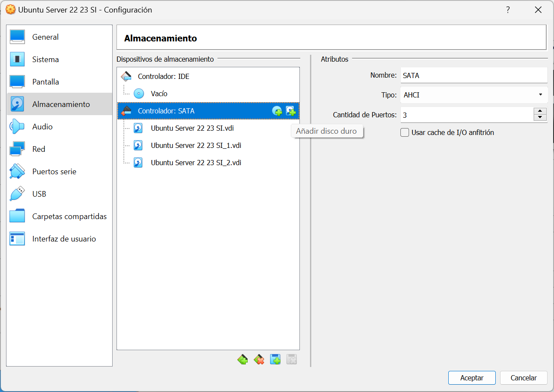Open the USB settings section

(x=60, y=194)
